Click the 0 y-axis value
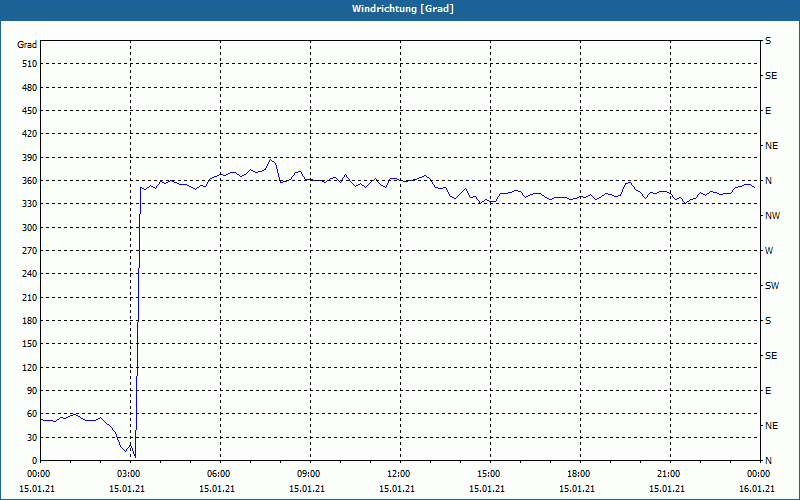The height and width of the screenshot is (500, 800). [35, 461]
